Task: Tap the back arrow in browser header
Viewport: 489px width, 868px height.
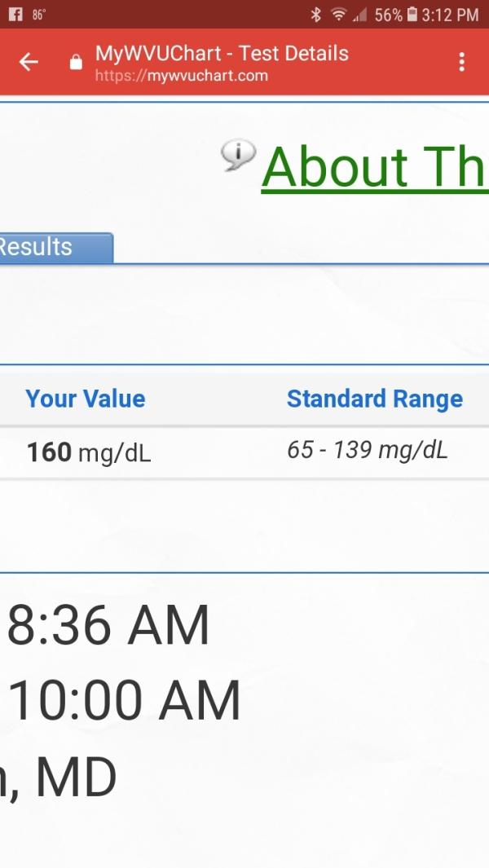Action: coord(29,62)
